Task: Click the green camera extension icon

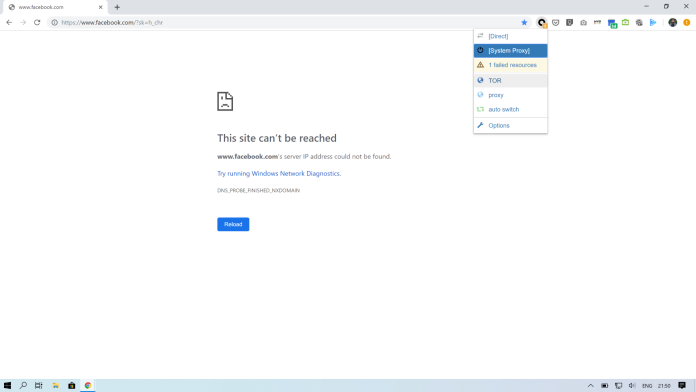Action: coord(625,22)
